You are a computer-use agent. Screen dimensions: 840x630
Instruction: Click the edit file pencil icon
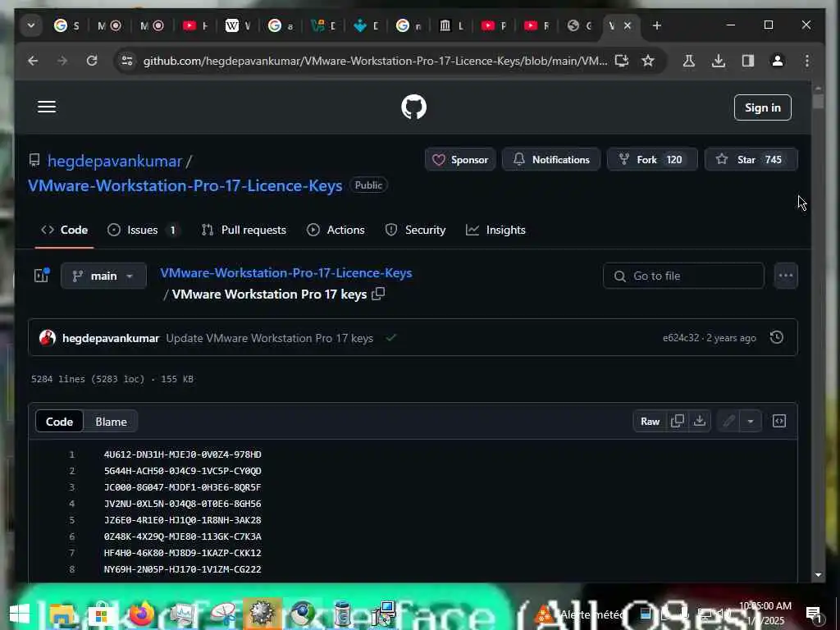[728, 421]
